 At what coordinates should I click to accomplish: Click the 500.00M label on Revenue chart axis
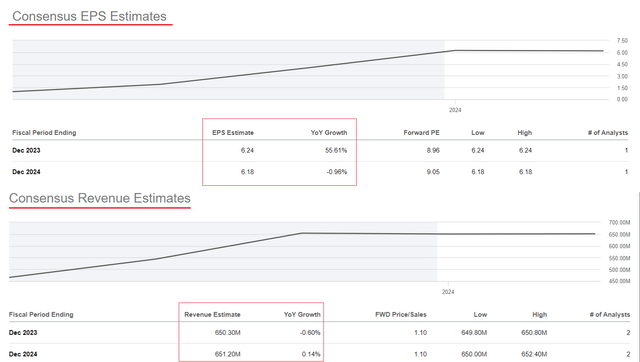tap(619, 270)
